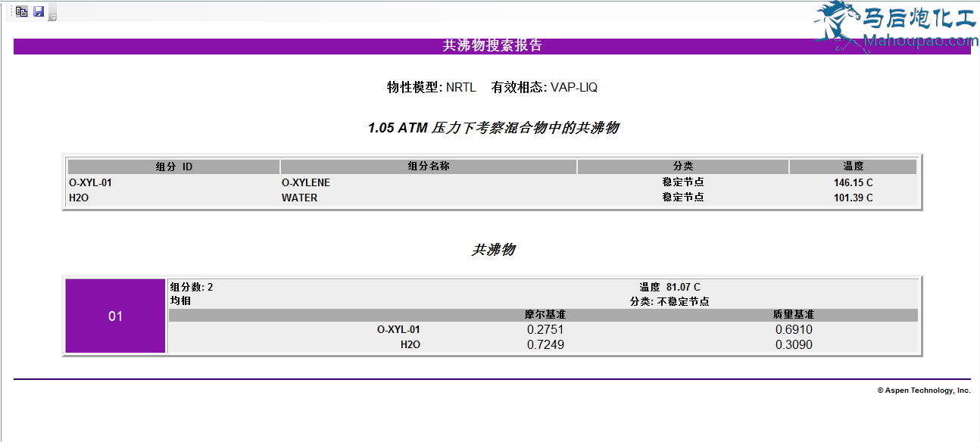Image resolution: width=980 pixels, height=442 pixels.
Task: Select the 0.2751 mole fraction value
Action: 545,330
